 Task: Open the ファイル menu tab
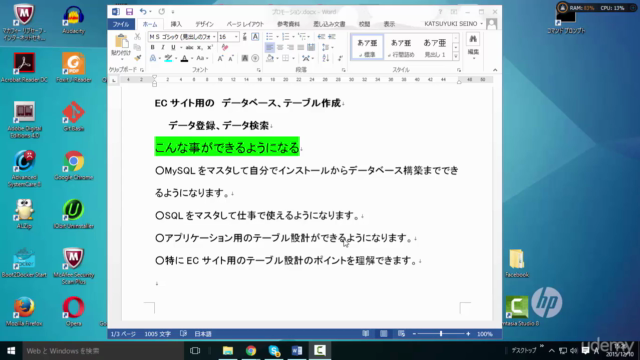pyautogui.click(x=121, y=24)
